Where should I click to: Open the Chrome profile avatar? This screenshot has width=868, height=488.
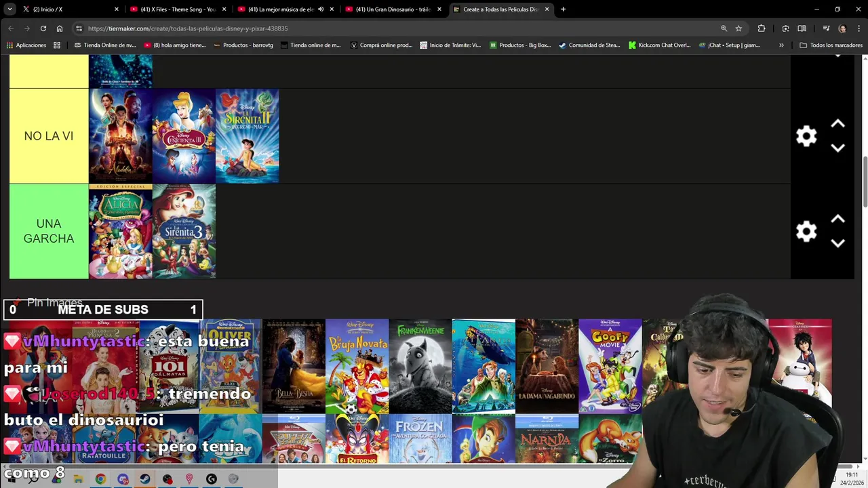click(x=842, y=28)
